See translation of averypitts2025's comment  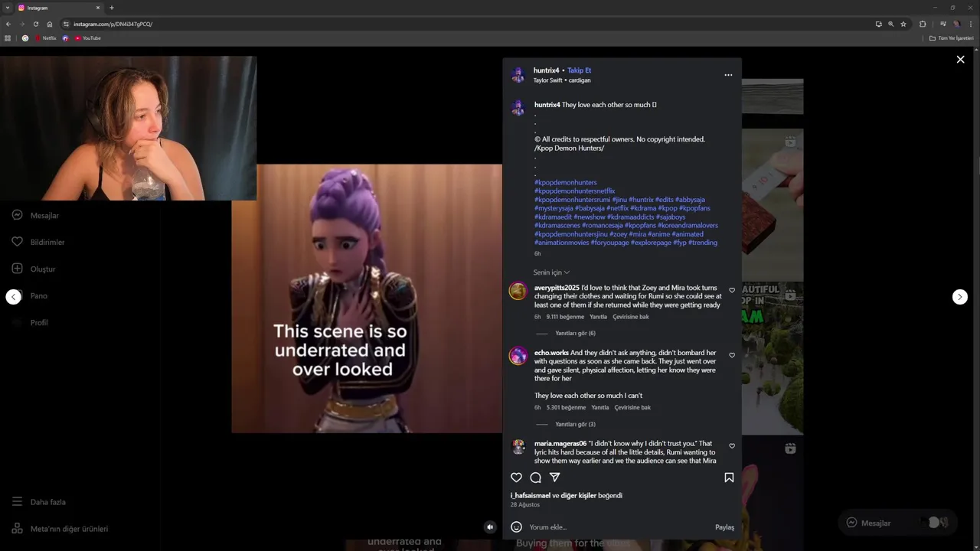click(631, 317)
